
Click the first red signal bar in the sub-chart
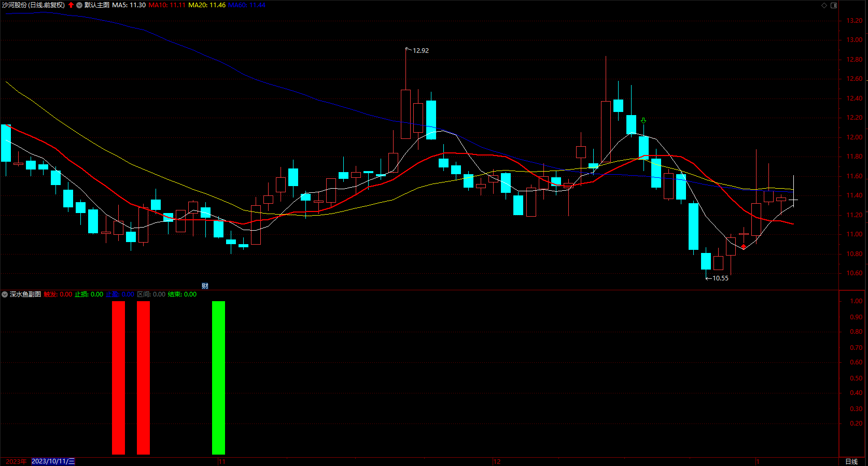(x=118, y=378)
